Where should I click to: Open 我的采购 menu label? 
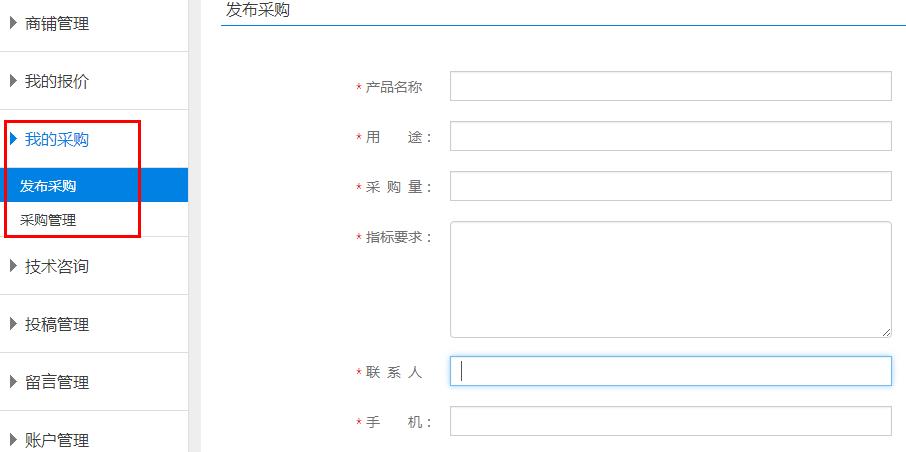click(x=57, y=139)
